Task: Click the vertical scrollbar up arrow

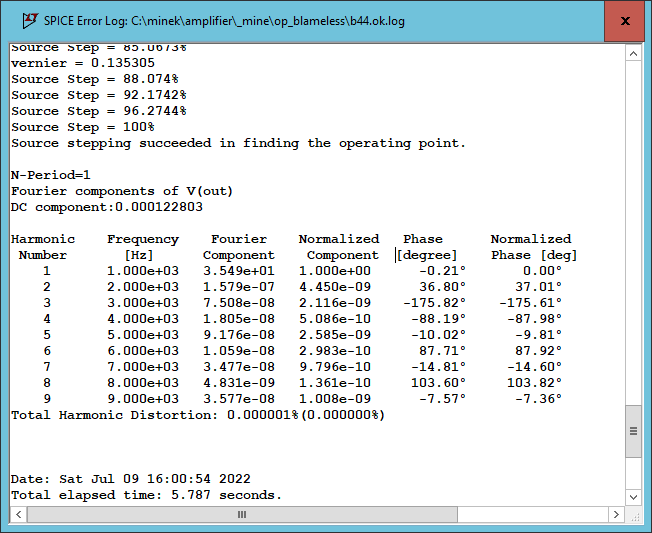Action: 633,54
